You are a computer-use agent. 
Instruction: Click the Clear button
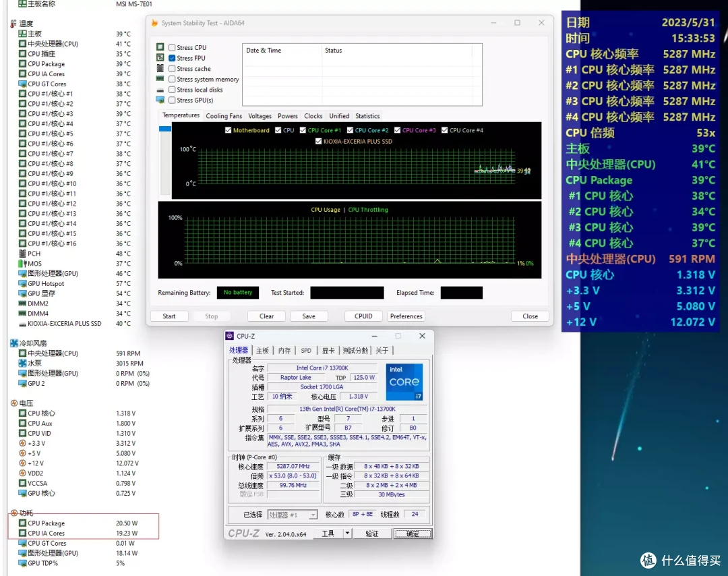266,316
